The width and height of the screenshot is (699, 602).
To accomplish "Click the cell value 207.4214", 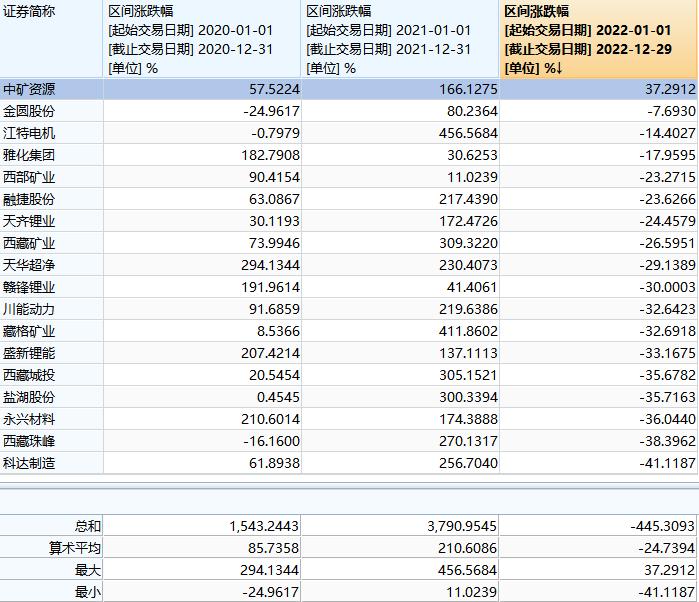I will click(x=271, y=353).
